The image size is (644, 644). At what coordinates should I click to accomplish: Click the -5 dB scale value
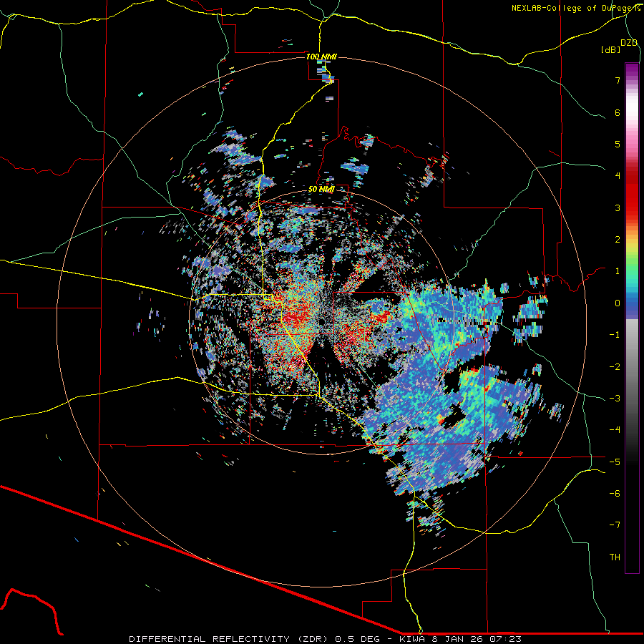pyautogui.click(x=615, y=462)
